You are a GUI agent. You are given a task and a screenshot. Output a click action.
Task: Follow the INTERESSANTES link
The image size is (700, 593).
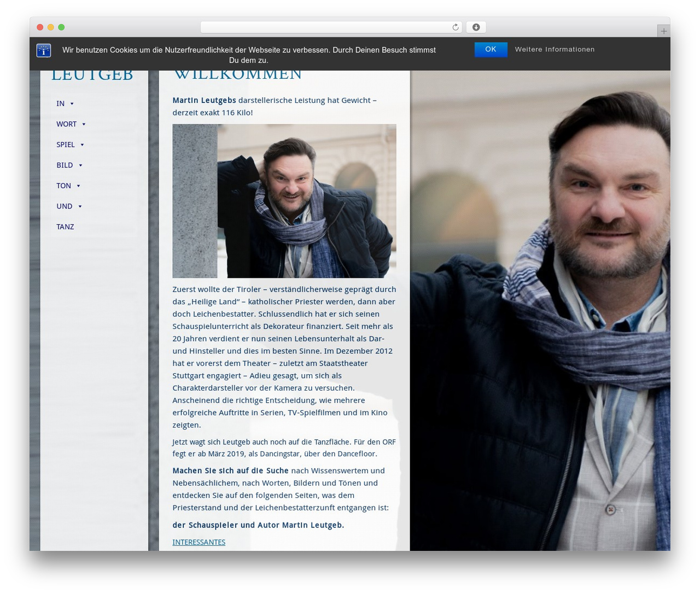pyautogui.click(x=199, y=542)
